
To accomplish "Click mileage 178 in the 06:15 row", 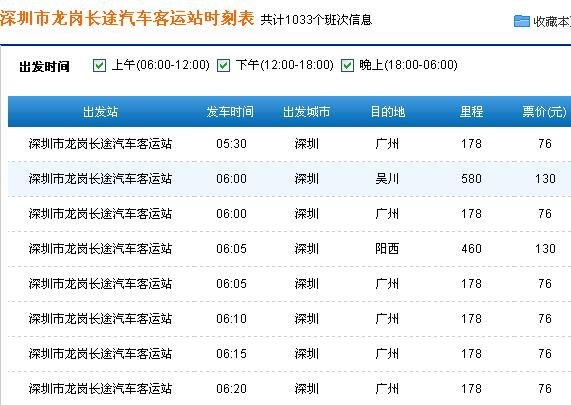I will (471, 354).
